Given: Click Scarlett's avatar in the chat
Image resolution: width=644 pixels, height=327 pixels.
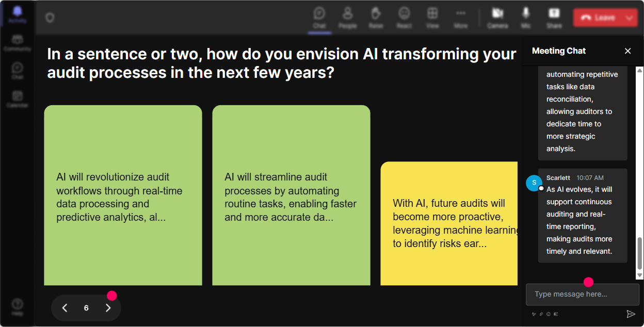Looking at the screenshot, I should pos(534,183).
